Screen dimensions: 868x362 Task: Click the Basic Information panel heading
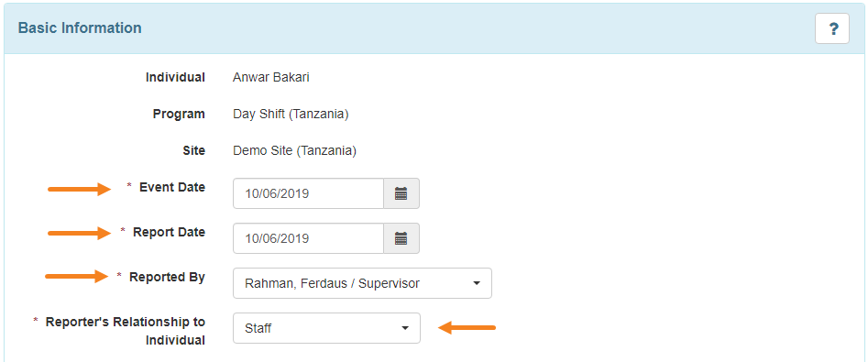80,27
